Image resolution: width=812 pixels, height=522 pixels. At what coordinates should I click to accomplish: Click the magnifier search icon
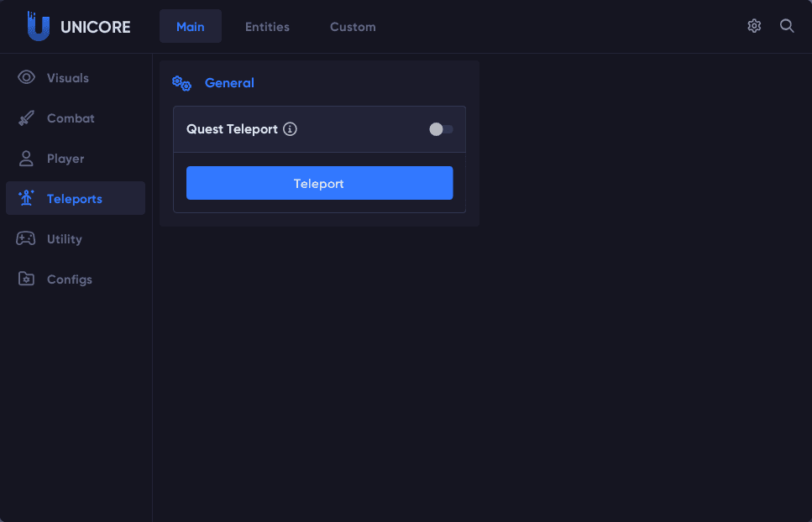click(x=787, y=26)
